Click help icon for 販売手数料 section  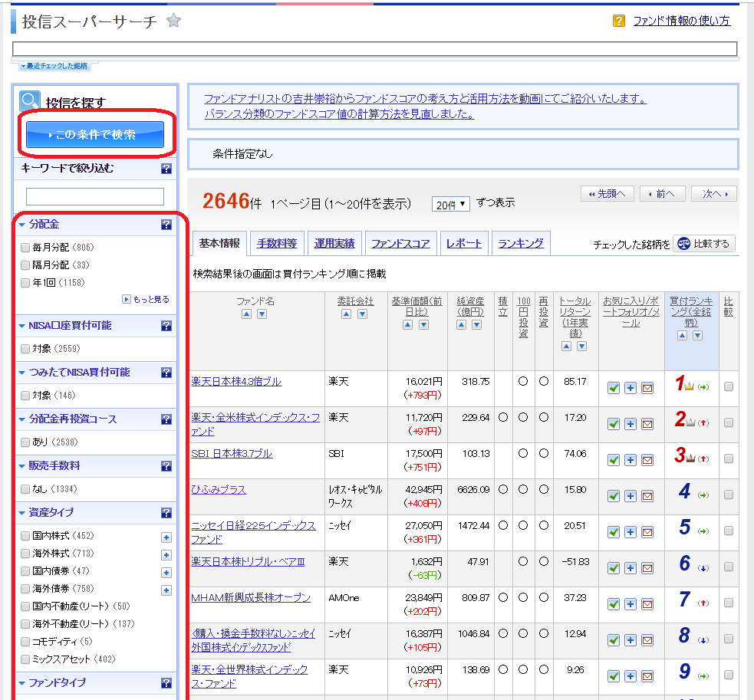pos(166,465)
